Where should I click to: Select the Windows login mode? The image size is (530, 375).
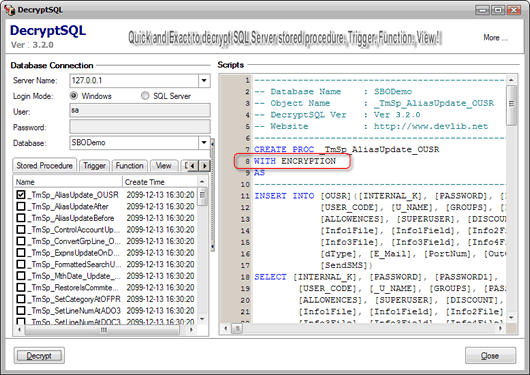(74, 96)
